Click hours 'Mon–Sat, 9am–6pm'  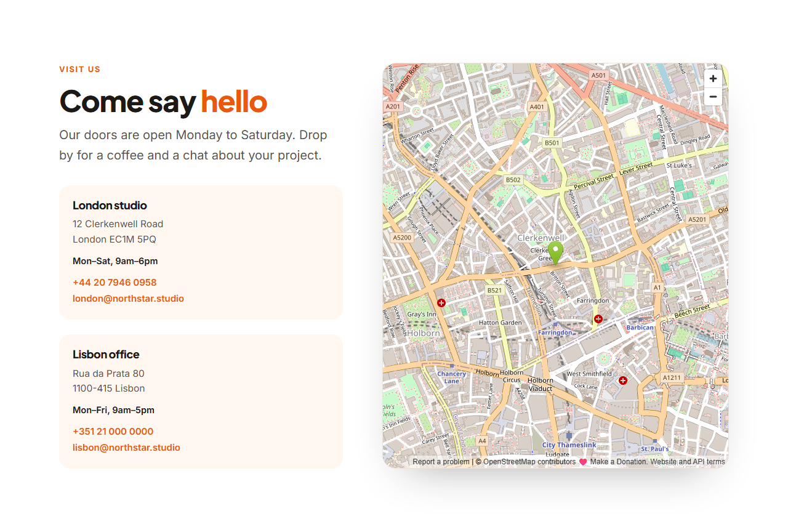click(115, 261)
